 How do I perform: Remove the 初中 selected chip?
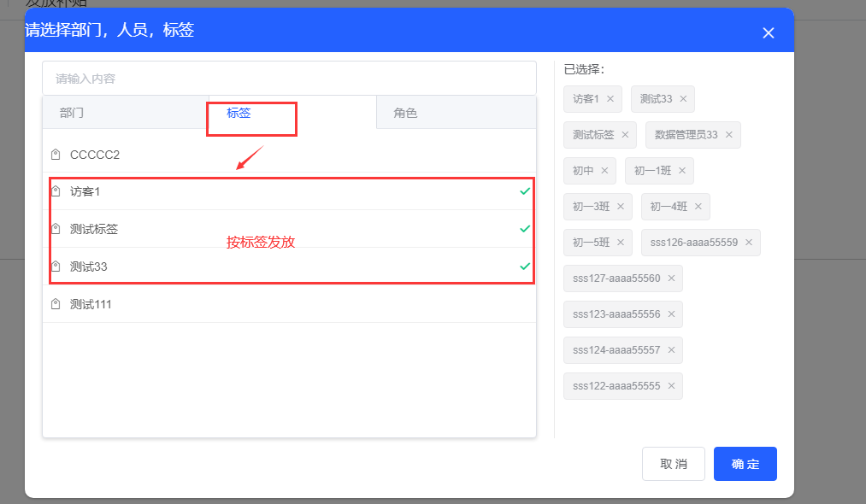[x=604, y=171]
